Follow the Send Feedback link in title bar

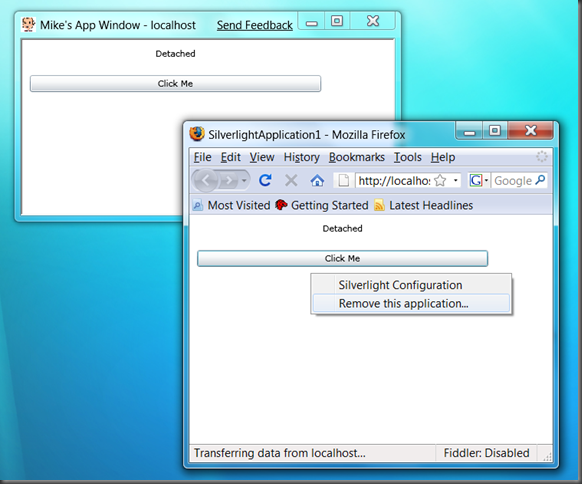[255, 25]
